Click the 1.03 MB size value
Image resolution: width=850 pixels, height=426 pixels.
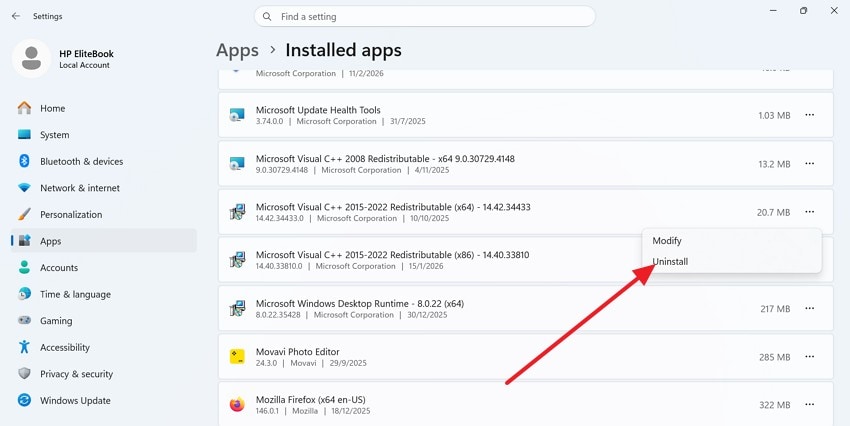[774, 115]
